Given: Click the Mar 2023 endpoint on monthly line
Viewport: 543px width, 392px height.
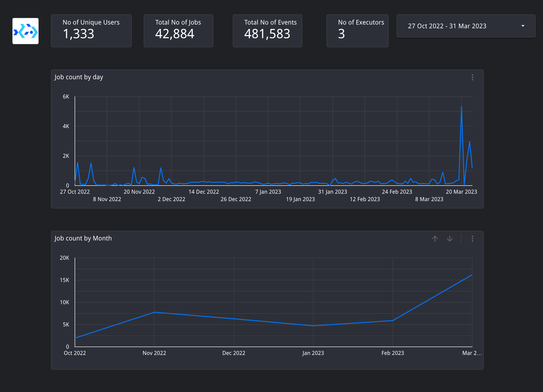Looking at the screenshot, I should (472, 275).
